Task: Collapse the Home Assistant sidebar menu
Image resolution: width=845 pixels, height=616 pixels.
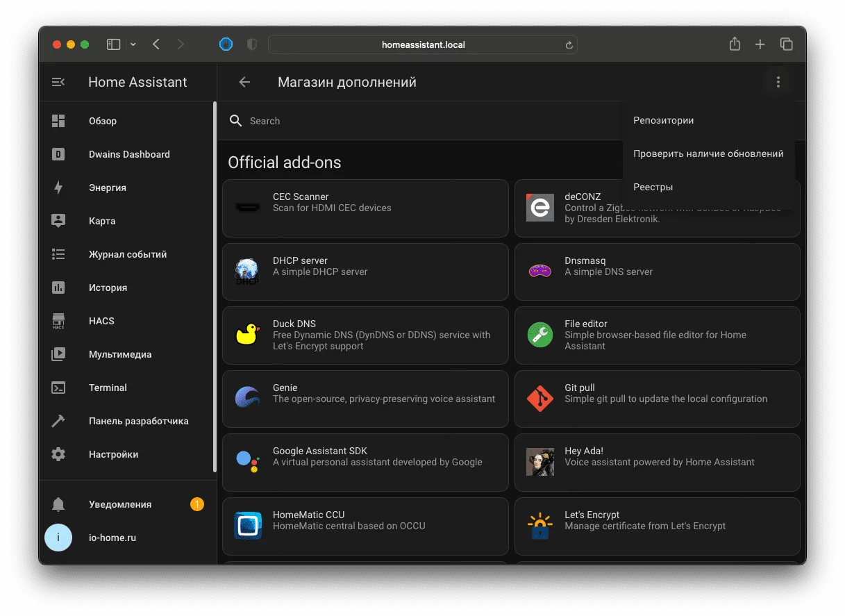Action: (58, 82)
